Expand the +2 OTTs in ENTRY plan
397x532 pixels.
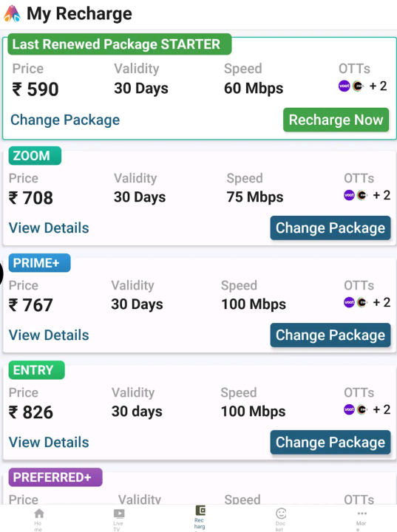click(381, 409)
